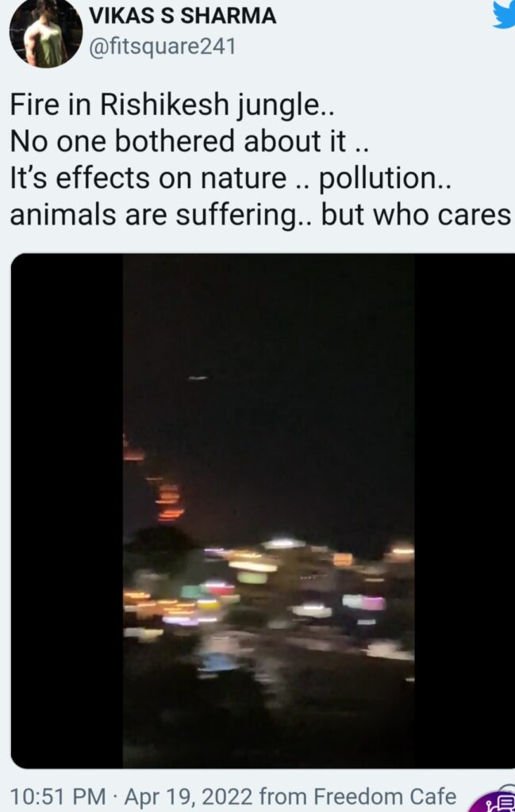Screen dimensions: 515x812
Task: Open Vikas S Sharma's profile avatar
Action: (x=45, y=33)
